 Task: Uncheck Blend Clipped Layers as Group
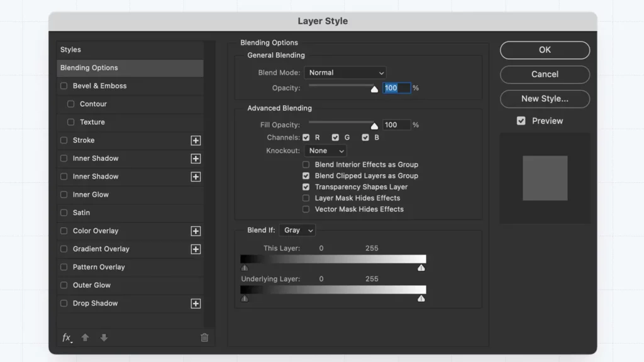(306, 176)
